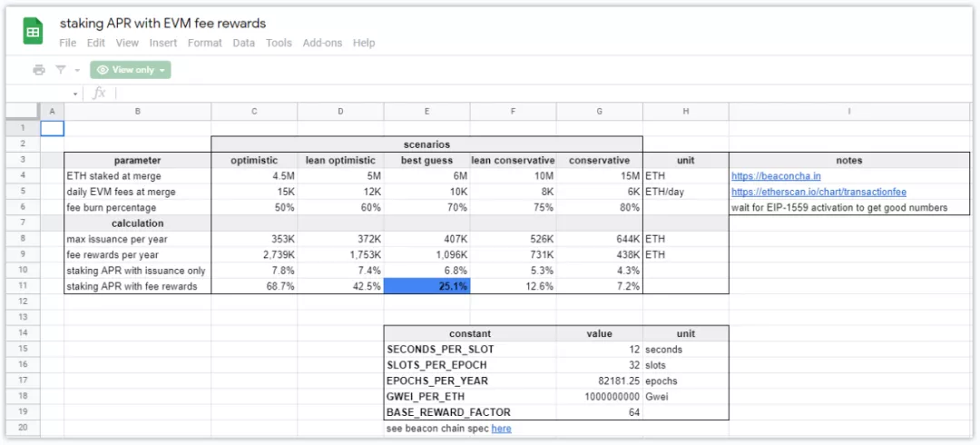Open the File menu
The image size is (980, 445).
pyautogui.click(x=68, y=43)
